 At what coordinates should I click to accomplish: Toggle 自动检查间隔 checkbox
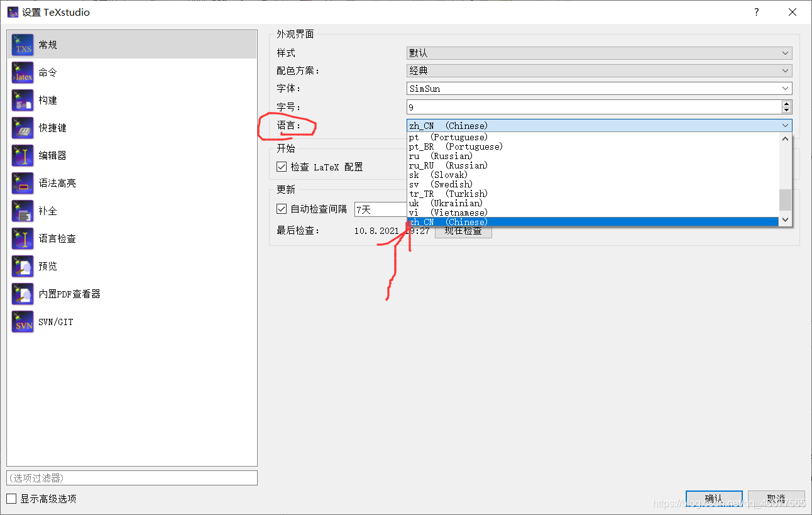[x=282, y=209]
